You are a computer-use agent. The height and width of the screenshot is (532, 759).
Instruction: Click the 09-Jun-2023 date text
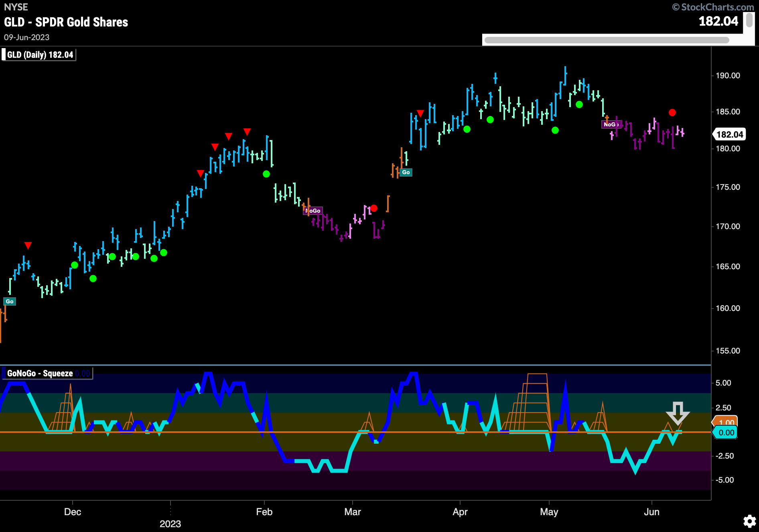pyautogui.click(x=26, y=37)
